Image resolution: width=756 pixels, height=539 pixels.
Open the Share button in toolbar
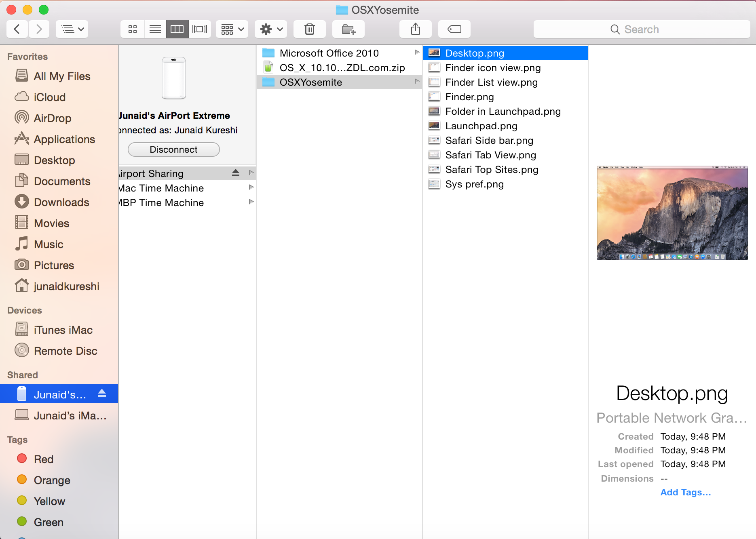click(416, 29)
